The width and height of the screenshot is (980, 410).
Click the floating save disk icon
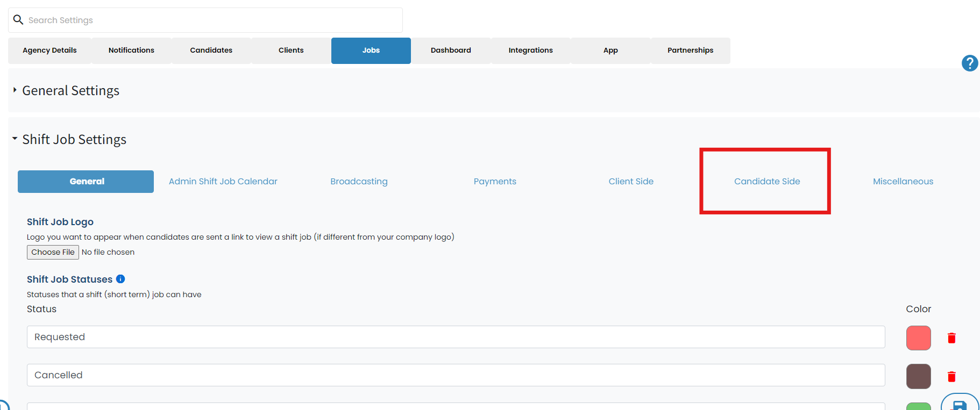[x=960, y=403]
